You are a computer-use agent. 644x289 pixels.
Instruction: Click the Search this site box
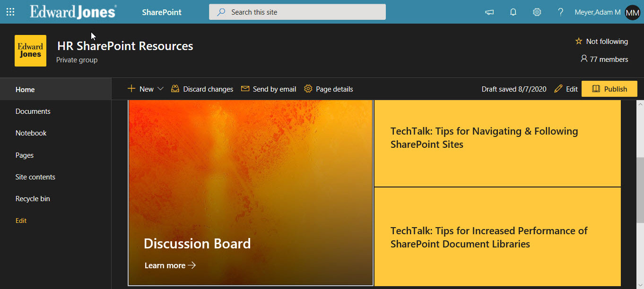pos(297,12)
